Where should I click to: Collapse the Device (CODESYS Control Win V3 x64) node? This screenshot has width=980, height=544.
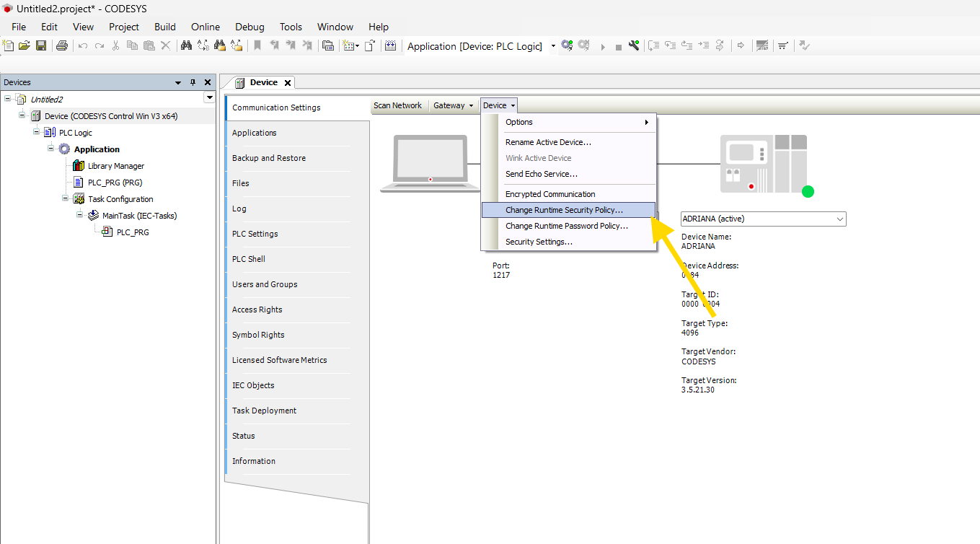point(22,115)
